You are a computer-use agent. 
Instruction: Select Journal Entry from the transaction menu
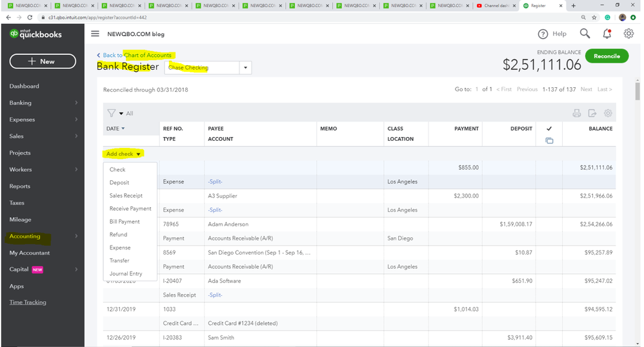point(126,273)
